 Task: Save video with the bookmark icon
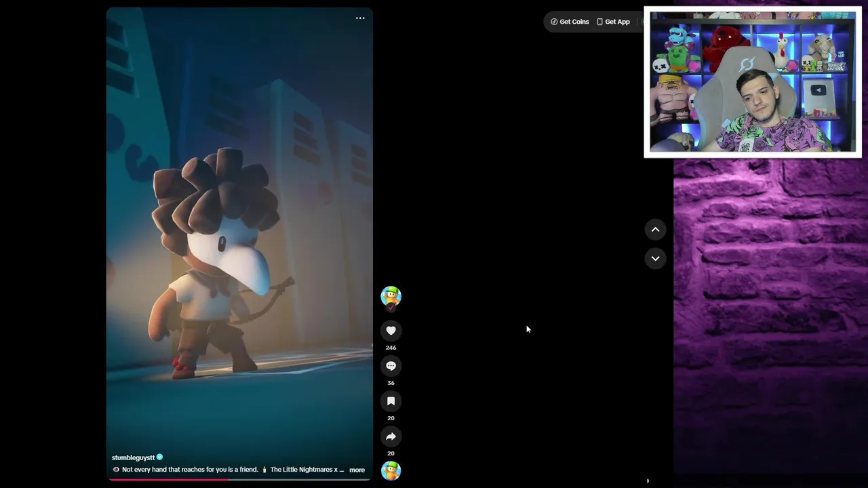coord(391,401)
